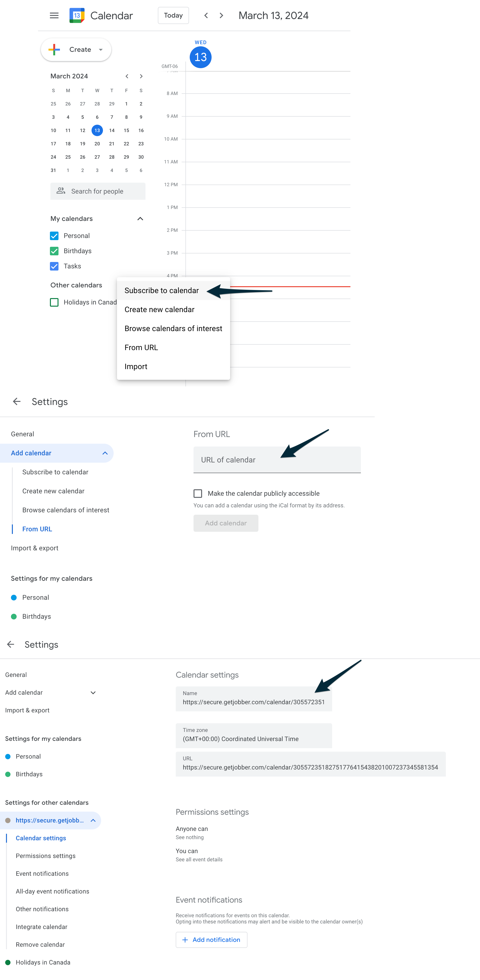480x980 pixels.
Task: Collapse the My calendars section
Action: pyautogui.click(x=140, y=219)
